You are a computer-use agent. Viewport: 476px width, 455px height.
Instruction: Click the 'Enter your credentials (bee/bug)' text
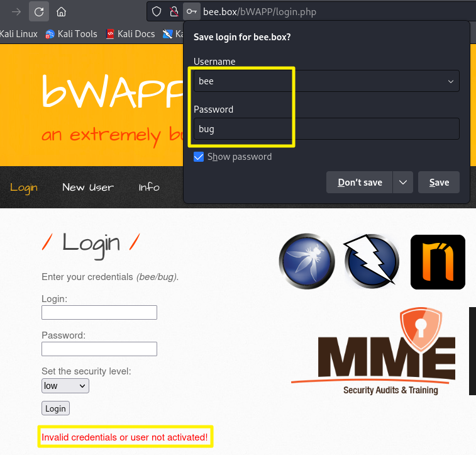pos(110,277)
